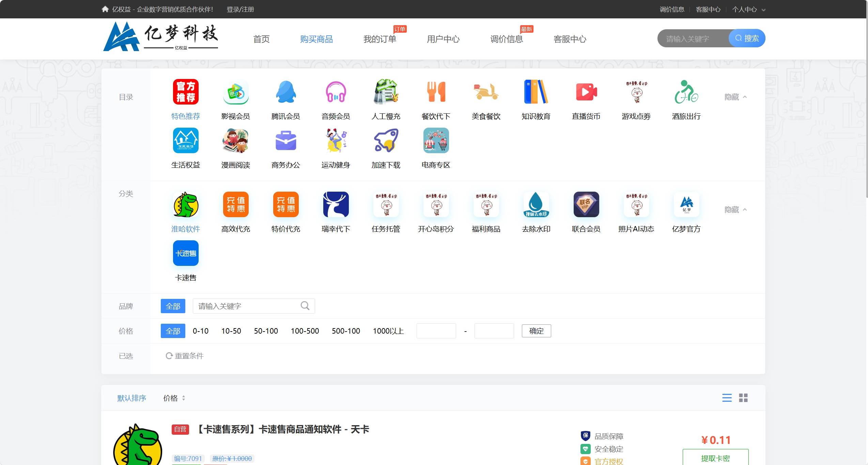868x465 pixels.
Task: Choose the 去除水印 water drop icon
Action: [536, 205]
